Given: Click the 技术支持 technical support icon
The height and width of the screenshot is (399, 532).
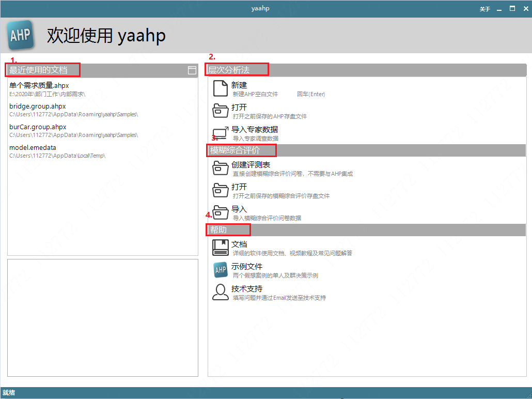Looking at the screenshot, I should pos(220,291).
